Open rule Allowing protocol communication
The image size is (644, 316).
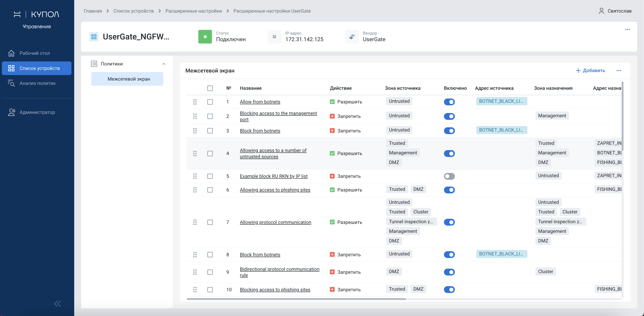click(x=276, y=222)
